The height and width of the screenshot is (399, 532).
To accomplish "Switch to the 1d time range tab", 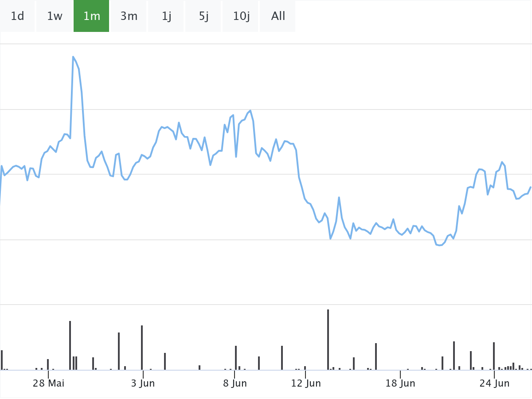I will pos(17,16).
